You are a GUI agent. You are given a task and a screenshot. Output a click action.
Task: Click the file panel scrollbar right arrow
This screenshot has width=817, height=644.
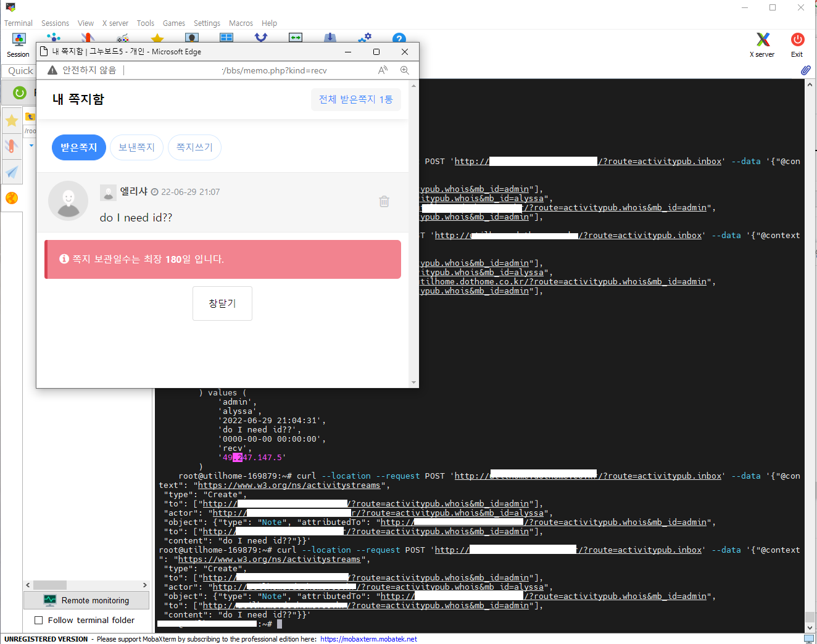pos(145,585)
